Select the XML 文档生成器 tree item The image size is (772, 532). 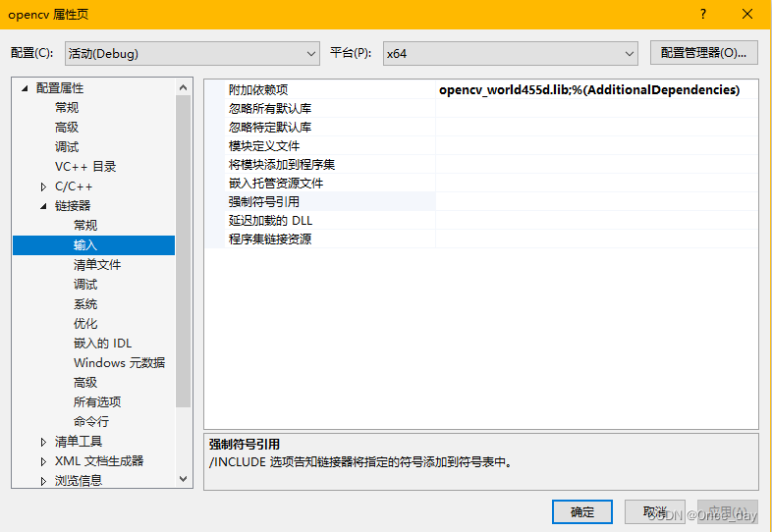pos(99,461)
